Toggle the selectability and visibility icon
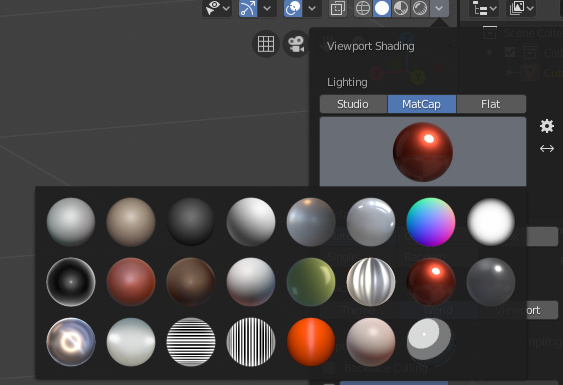Viewport: 563px width, 385px height. coord(212,8)
